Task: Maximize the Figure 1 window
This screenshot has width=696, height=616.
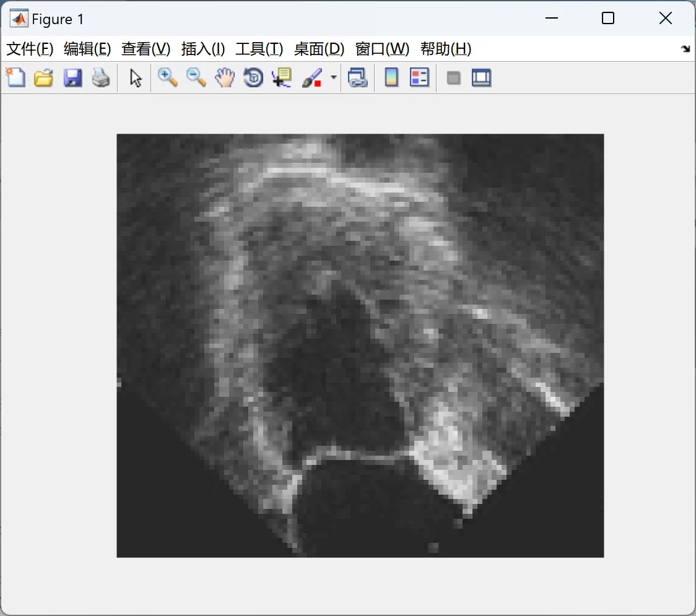Action: (x=607, y=18)
